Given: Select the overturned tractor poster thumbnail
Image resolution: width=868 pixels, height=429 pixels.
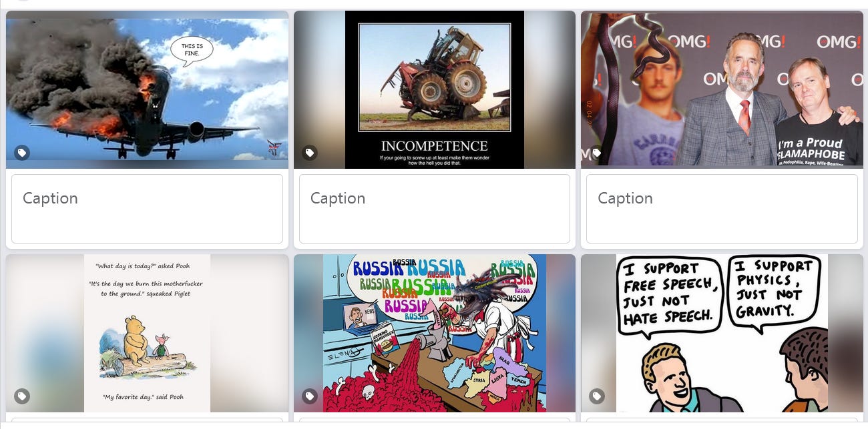Looking at the screenshot, I should pyautogui.click(x=435, y=89).
